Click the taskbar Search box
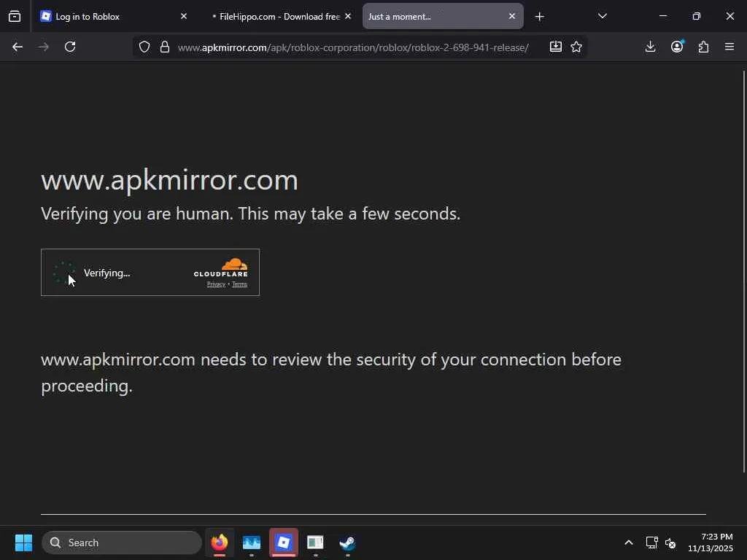This screenshot has height=560, width=747. pos(122,542)
